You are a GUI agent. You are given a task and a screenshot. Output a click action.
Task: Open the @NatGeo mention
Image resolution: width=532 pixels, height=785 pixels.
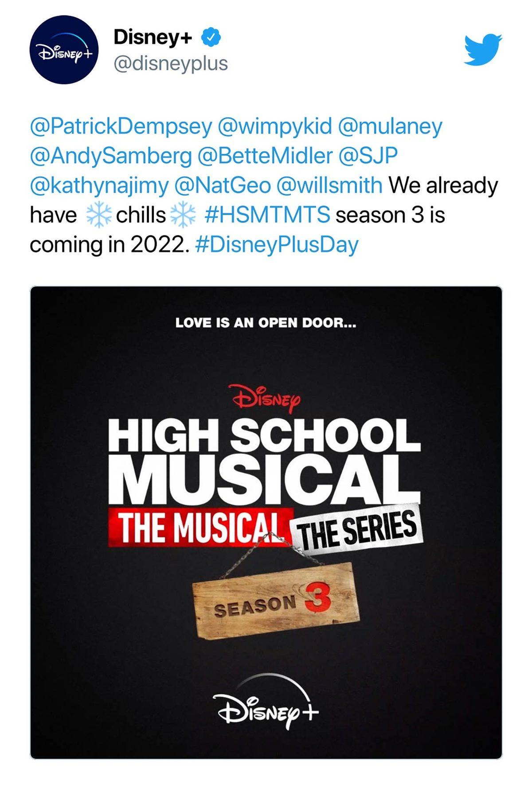(223, 185)
